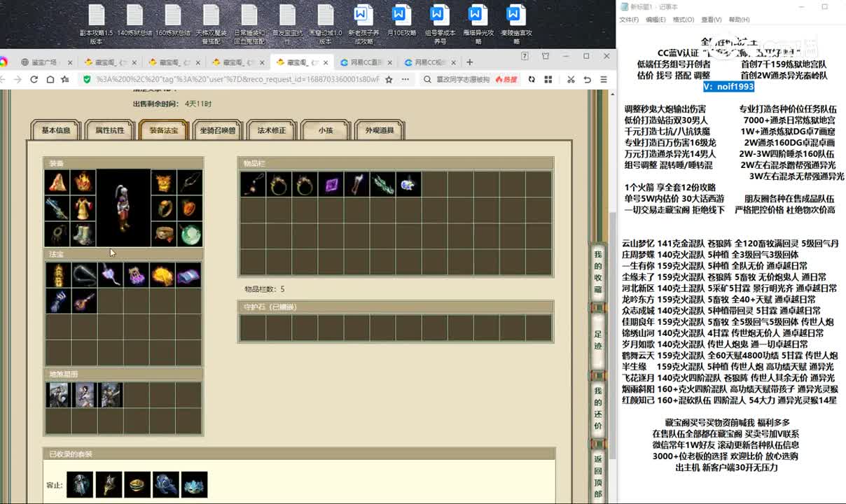Screen dimensions: 846x504
Task: Click the thin dark staff equipment icon
Action: [x=190, y=183]
